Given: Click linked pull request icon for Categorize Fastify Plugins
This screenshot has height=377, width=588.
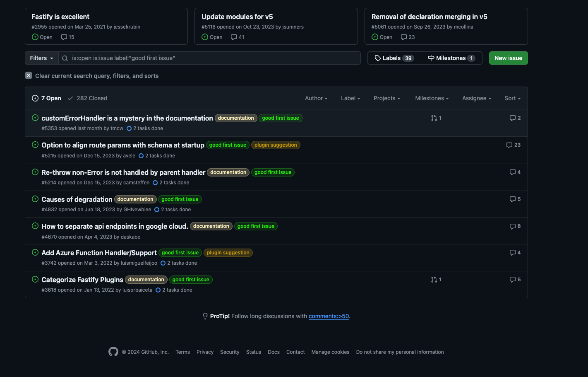Looking at the screenshot, I should point(434,280).
